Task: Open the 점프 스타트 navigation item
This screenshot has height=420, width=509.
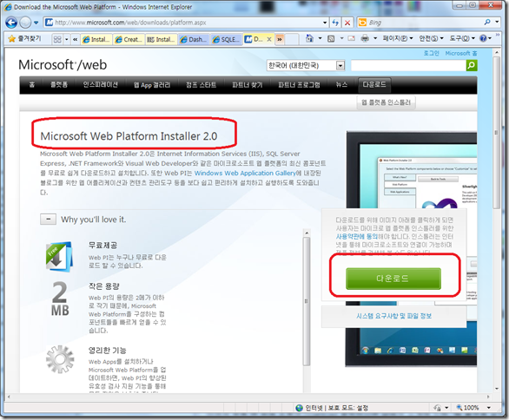Action: click(201, 85)
